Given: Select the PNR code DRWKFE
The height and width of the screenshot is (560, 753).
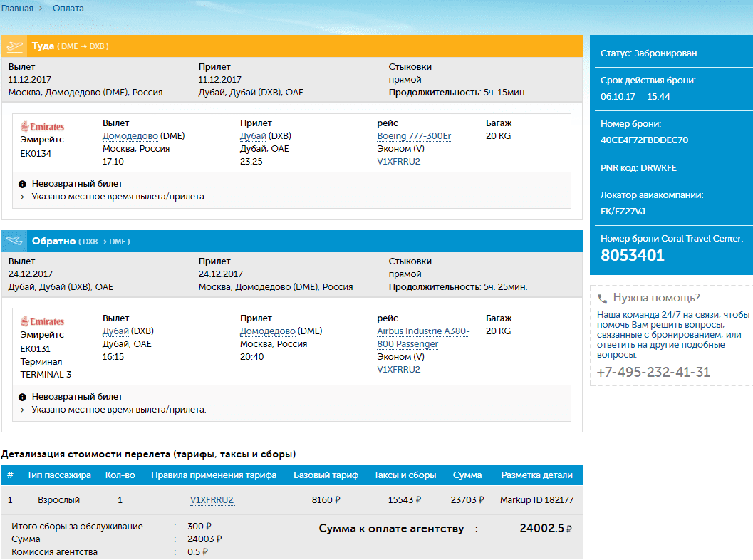Looking at the screenshot, I should [658, 168].
